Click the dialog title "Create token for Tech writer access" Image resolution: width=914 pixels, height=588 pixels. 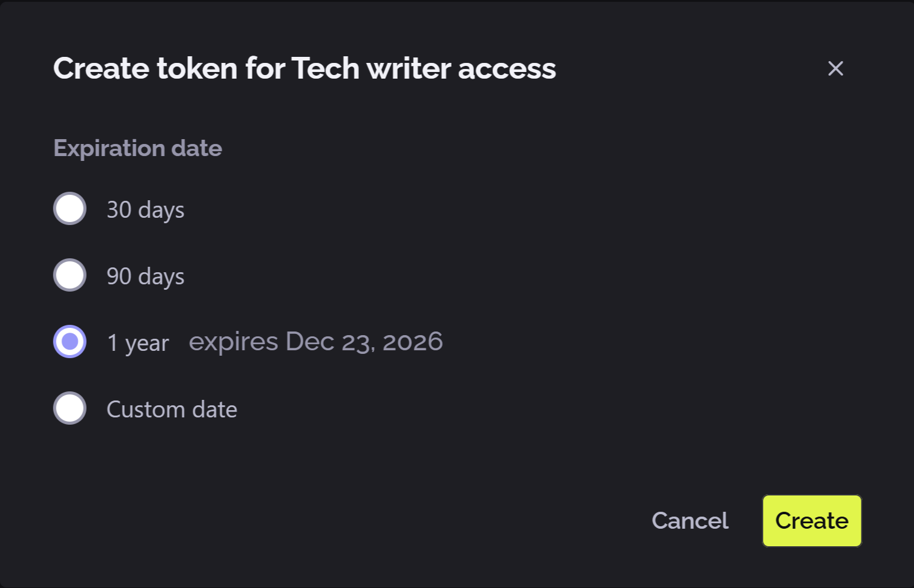(304, 68)
